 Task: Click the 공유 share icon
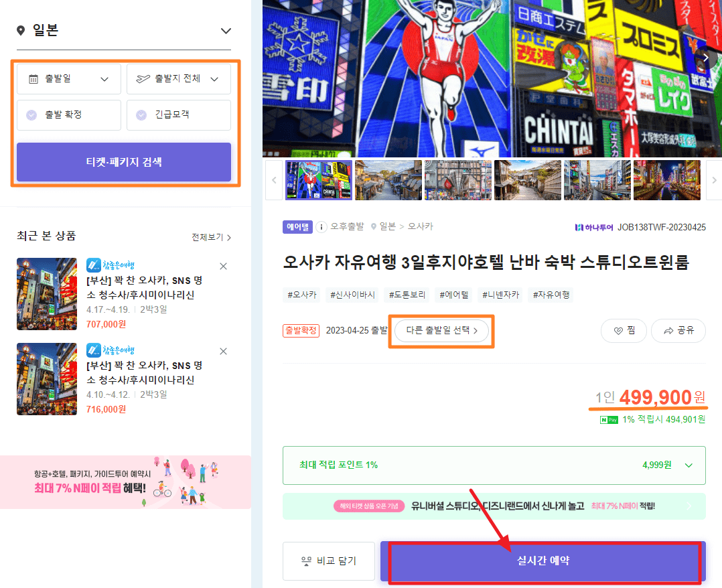pyautogui.click(x=668, y=330)
